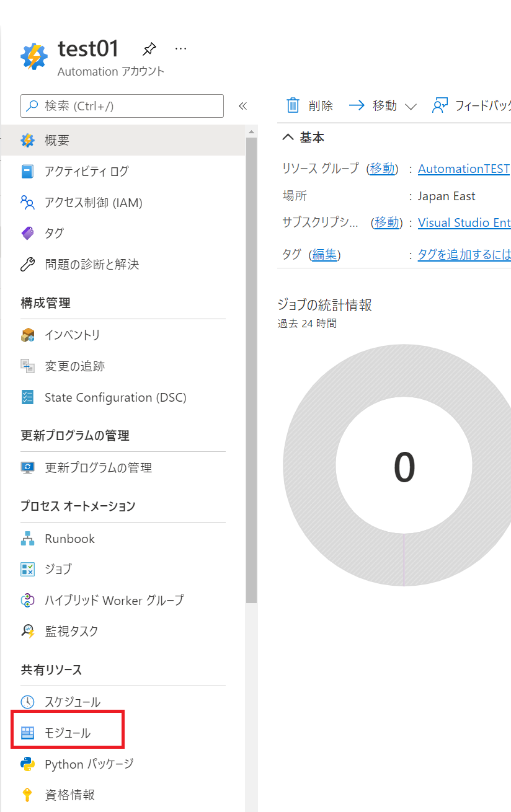Click the purple タグ icon in sidebar
511x812 pixels.
pos(28,233)
